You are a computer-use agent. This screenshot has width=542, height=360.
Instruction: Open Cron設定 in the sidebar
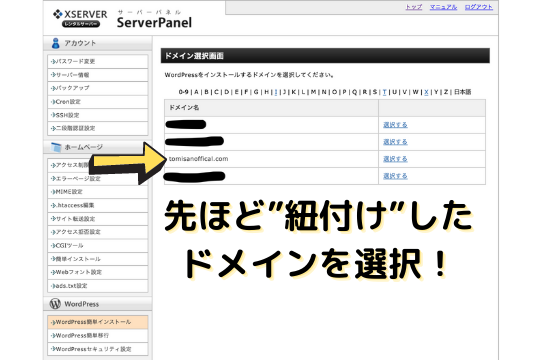(97, 102)
